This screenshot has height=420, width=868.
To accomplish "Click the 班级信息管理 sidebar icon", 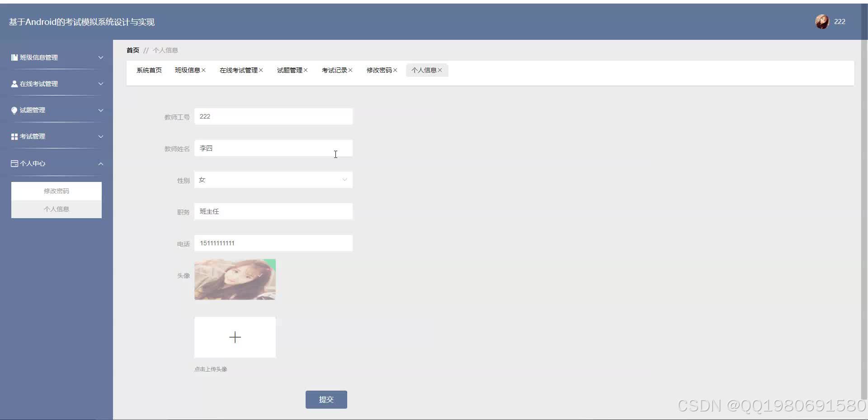I will (14, 57).
